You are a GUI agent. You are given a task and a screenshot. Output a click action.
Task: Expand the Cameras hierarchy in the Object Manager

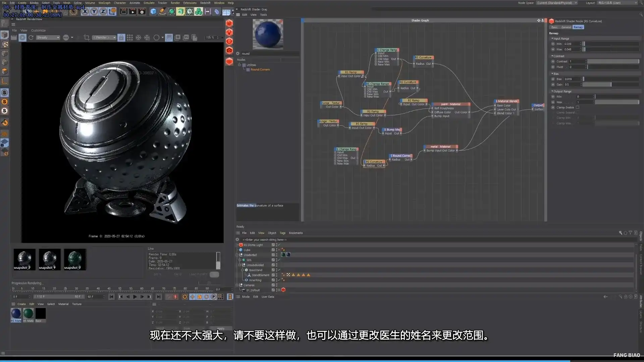tap(237, 285)
